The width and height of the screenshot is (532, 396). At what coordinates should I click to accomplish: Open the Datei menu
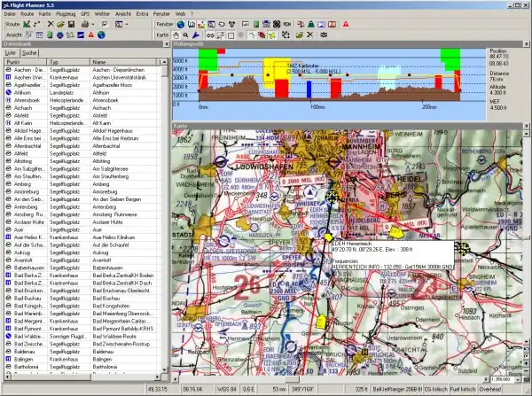click(10, 14)
